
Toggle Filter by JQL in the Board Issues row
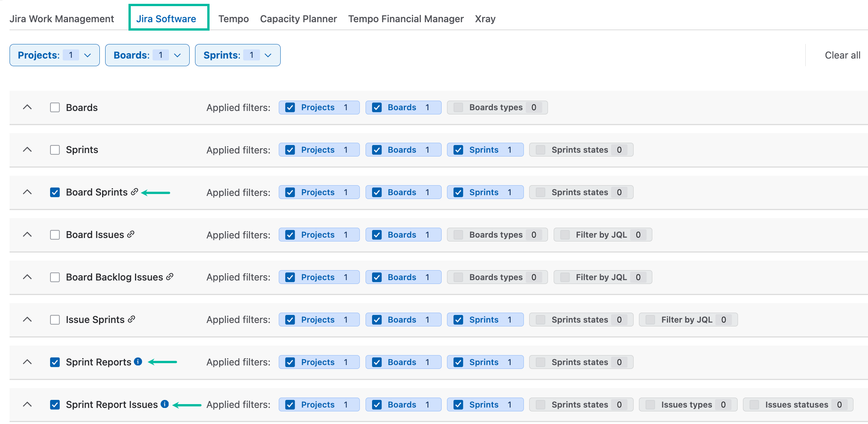(x=603, y=235)
